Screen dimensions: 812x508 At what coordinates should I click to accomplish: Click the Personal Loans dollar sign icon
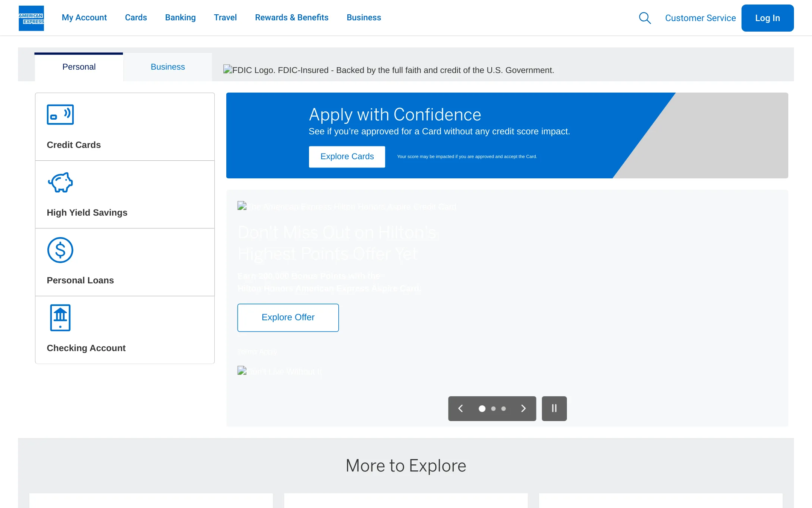(60, 250)
